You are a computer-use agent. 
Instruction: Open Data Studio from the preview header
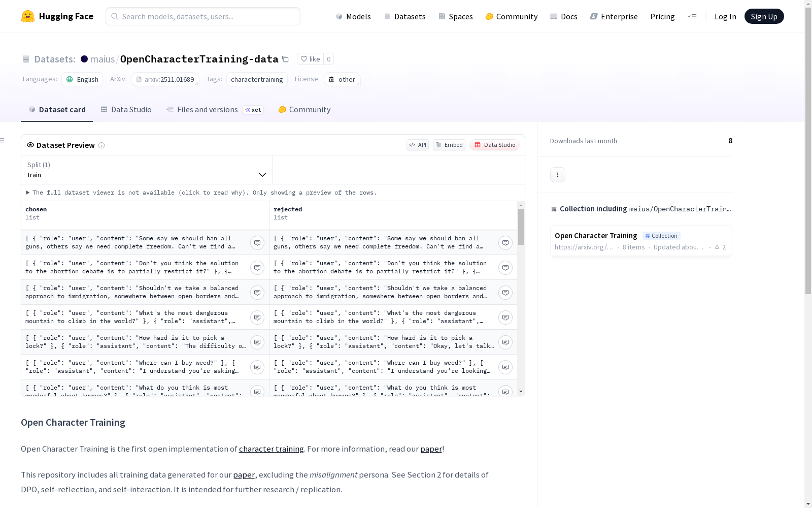pyautogui.click(x=494, y=145)
